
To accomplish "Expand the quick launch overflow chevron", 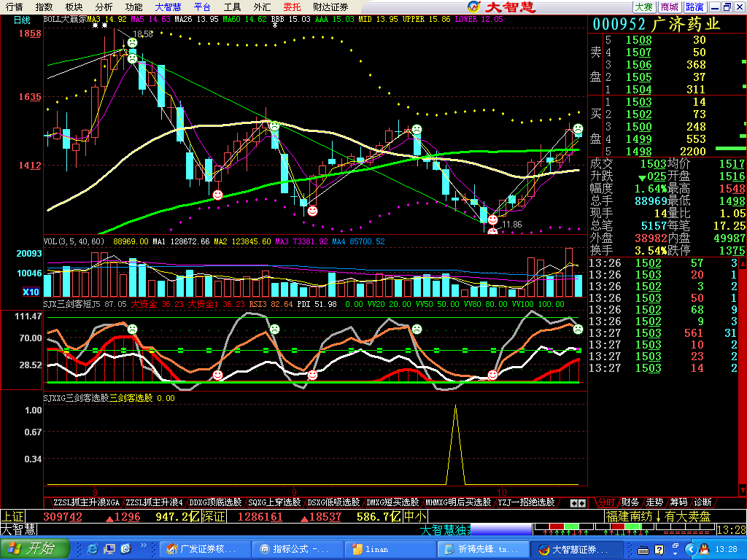I will (x=143, y=545).
